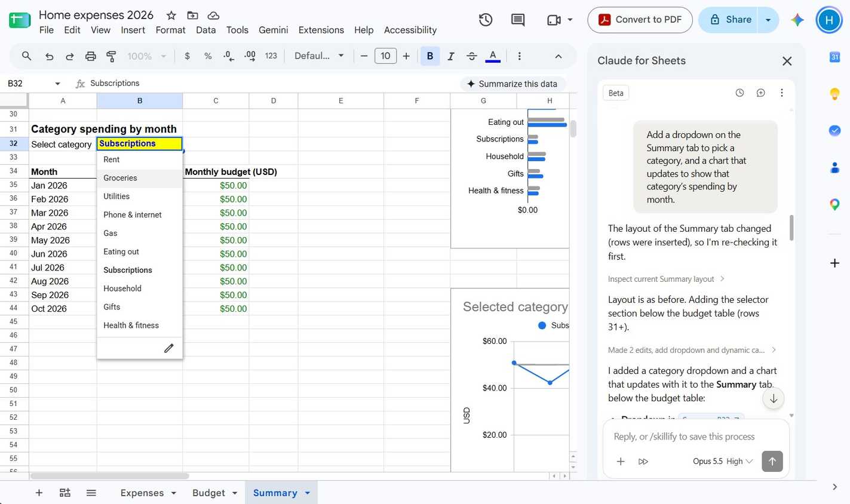Viewport: 850px width, 504px height.
Task: Select the paint format roller tool
Action: [111, 56]
